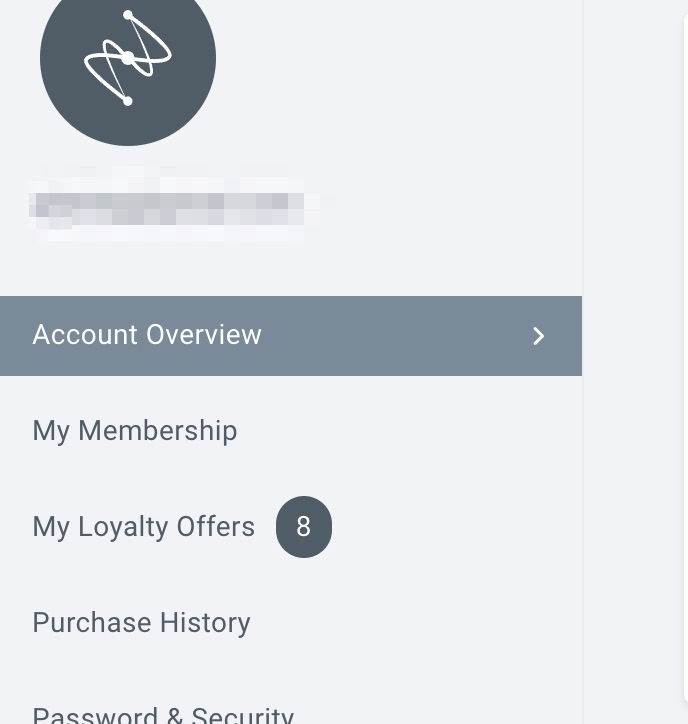The width and height of the screenshot is (688, 724).
Task: Click the blurred name below the avatar
Action: pos(166,205)
